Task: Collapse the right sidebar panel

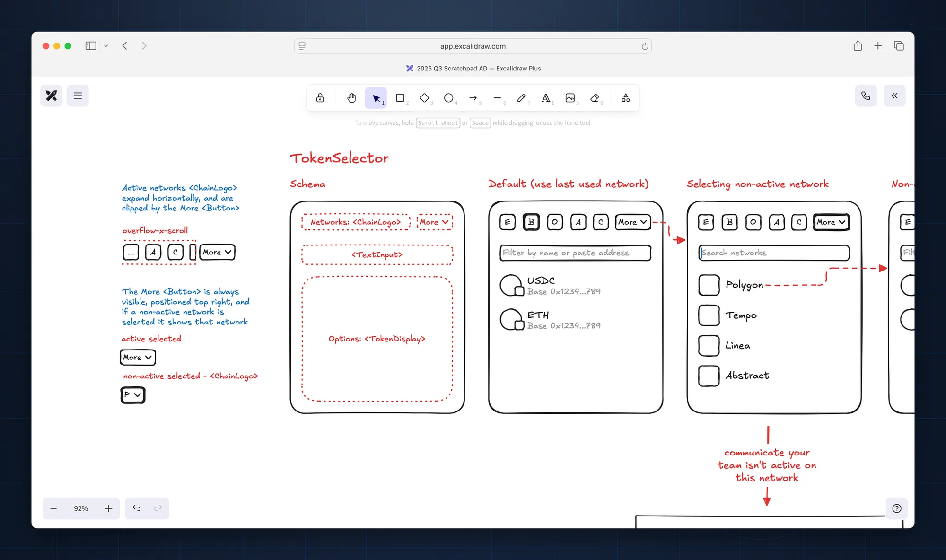Action: (894, 96)
